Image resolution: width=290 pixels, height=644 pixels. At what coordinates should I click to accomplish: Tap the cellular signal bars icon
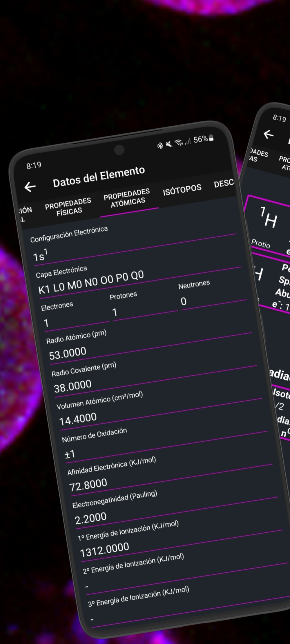(188, 141)
